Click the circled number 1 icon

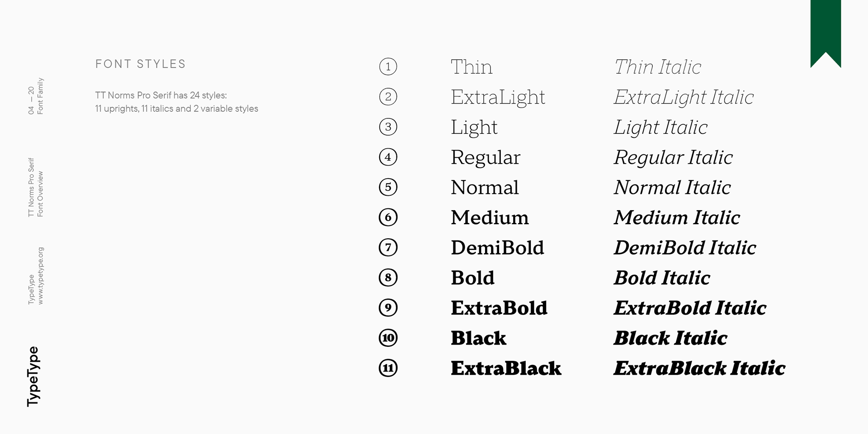[388, 66]
